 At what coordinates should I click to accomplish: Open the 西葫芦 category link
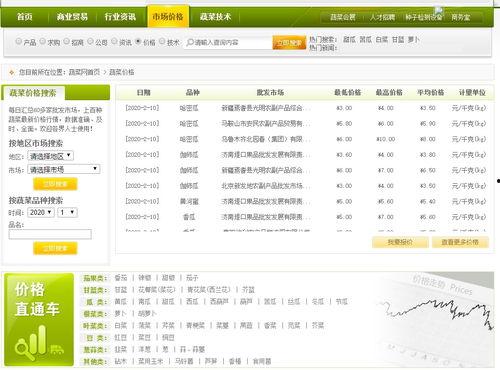point(219,302)
